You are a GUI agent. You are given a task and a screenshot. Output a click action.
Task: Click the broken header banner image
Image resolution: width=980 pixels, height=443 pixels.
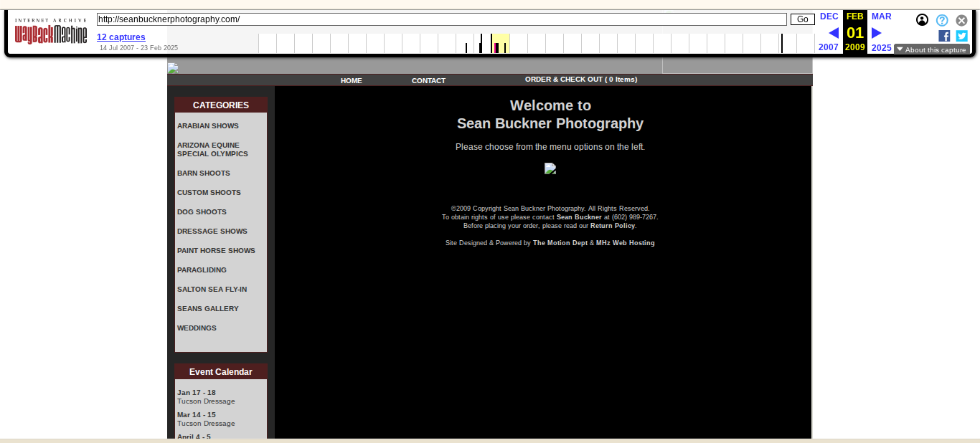173,68
